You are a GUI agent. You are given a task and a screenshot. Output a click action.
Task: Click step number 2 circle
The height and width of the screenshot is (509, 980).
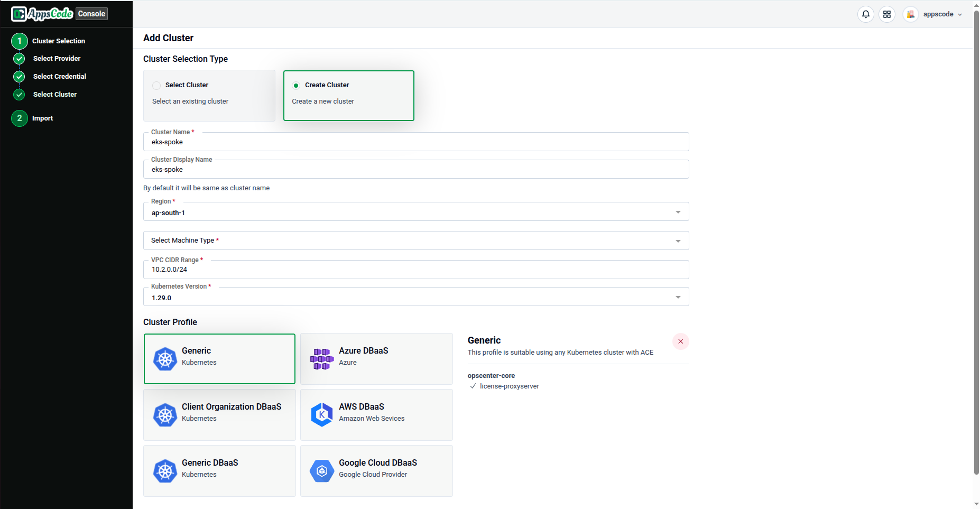(20, 118)
